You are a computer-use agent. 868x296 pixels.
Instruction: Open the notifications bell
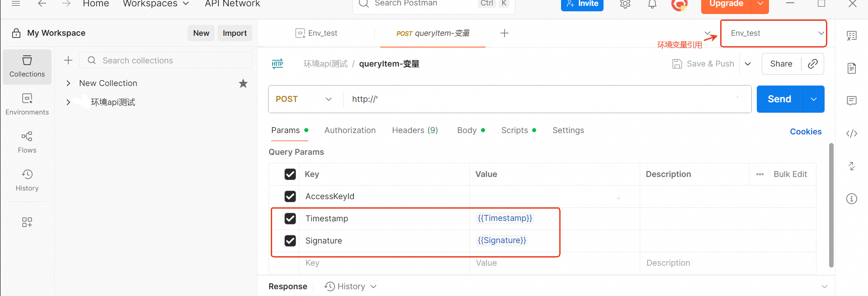click(652, 4)
